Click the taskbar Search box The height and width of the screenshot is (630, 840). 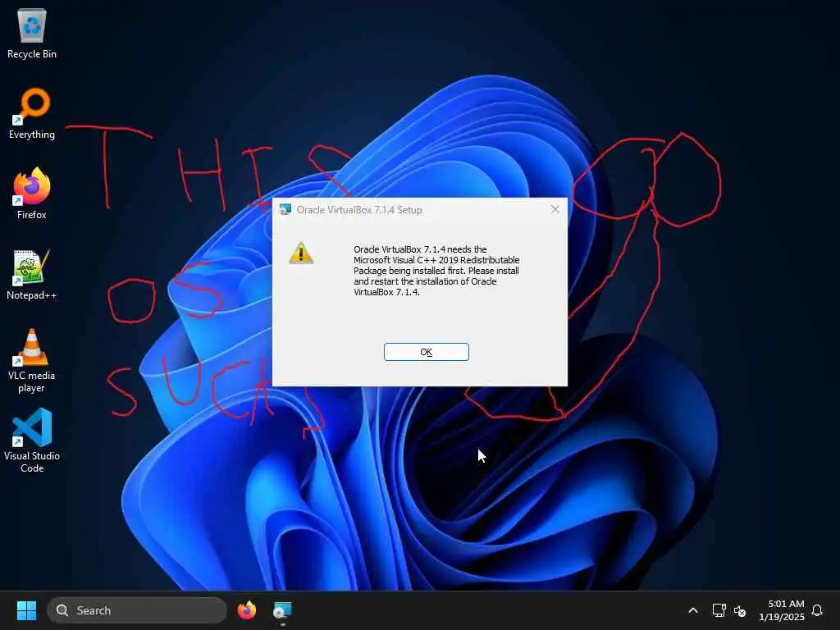coord(137,610)
